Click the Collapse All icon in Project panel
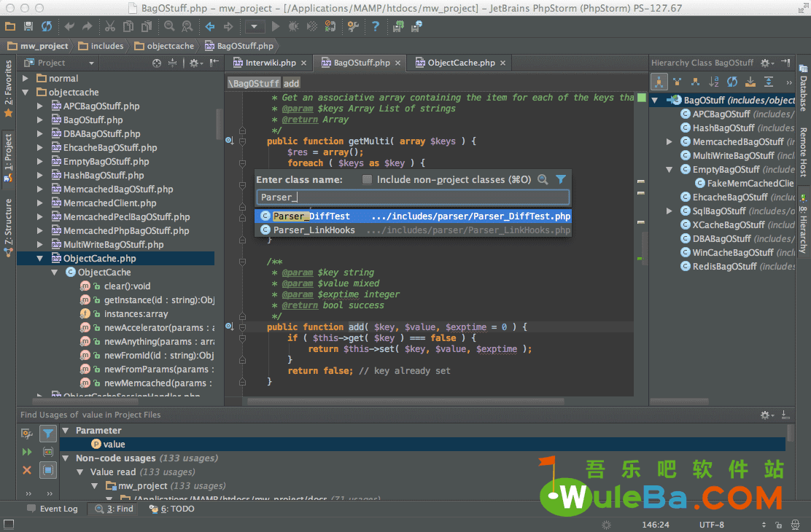The height and width of the screenshot is (532, 811). tap(172, 63)
